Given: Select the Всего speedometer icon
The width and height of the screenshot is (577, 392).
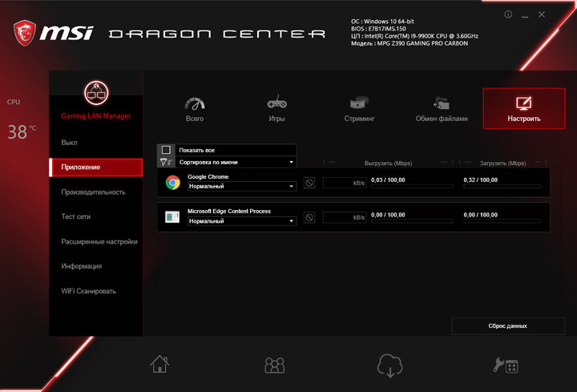Looking at the screenshot, I should (x=195, y=103).
